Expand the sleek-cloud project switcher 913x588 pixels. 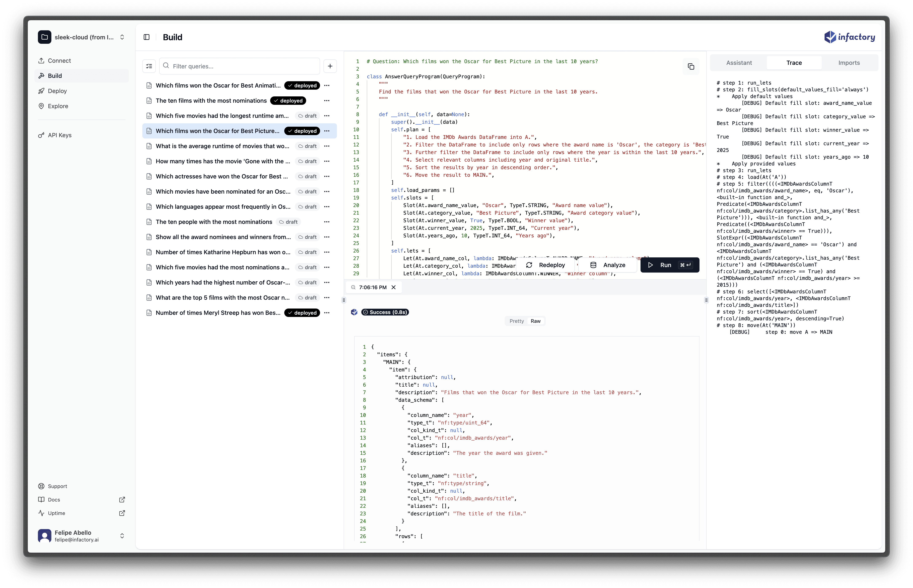(x=122, y=37)
